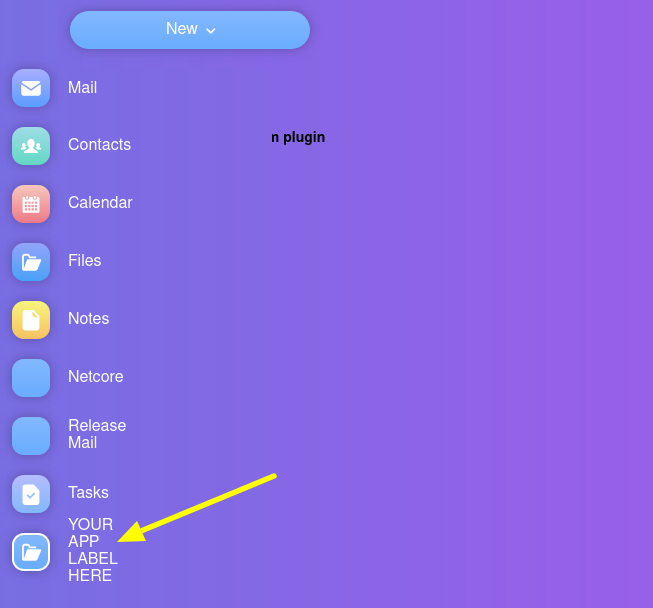Click the blank Netcore app icon
The width and height of the screenshot is (653, 608).
click(31, 378)
